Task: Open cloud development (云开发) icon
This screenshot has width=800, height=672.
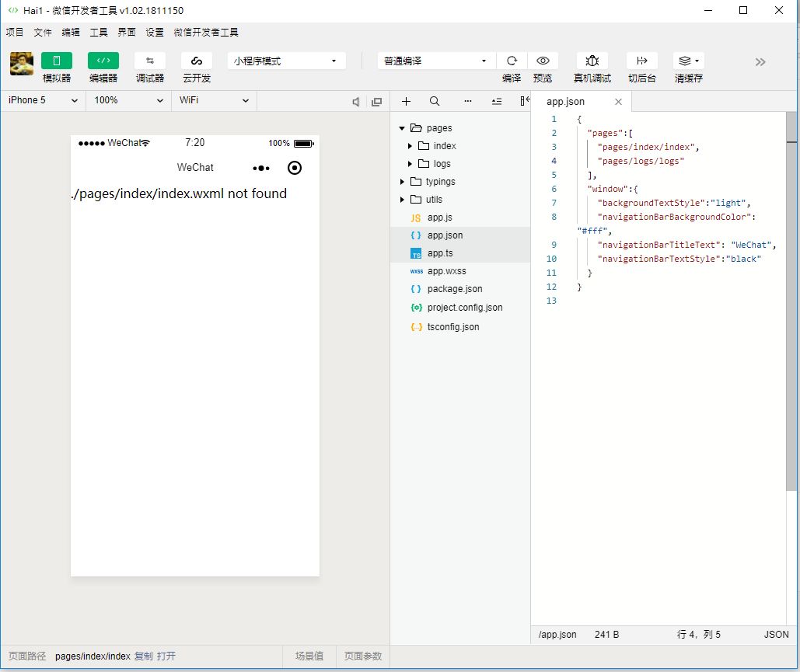Action: click(197, 61)
